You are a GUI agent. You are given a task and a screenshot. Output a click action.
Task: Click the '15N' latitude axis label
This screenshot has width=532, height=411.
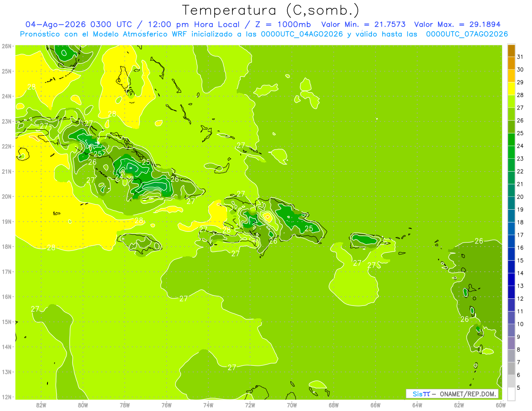tap(7, 321)
